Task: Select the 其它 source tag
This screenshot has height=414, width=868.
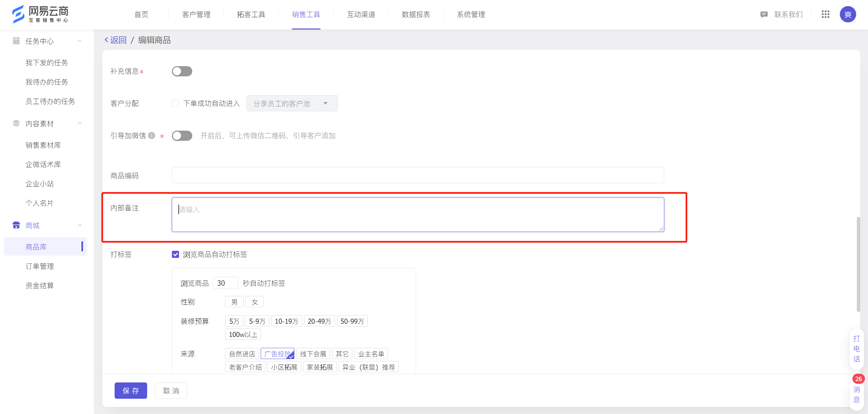Action: coord(342,354)
